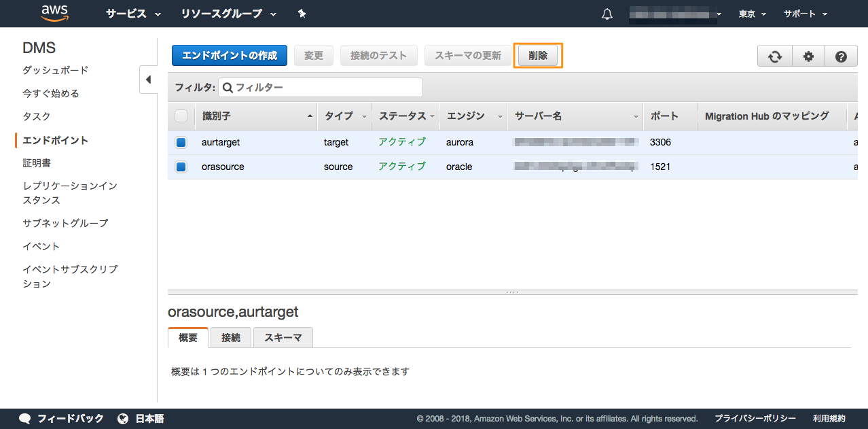
Task: Open the notifications bell icon
Action: (607, 14)
